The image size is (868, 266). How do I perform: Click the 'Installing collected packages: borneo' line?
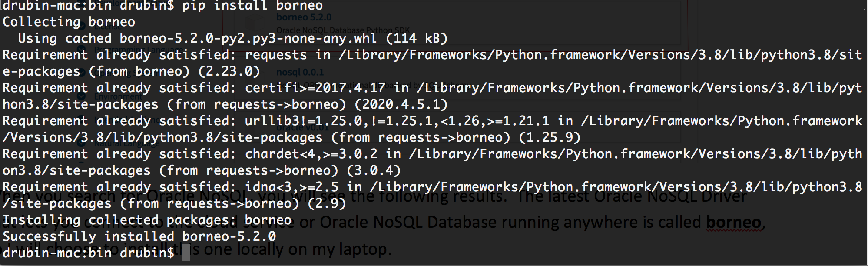pos(147,220)
